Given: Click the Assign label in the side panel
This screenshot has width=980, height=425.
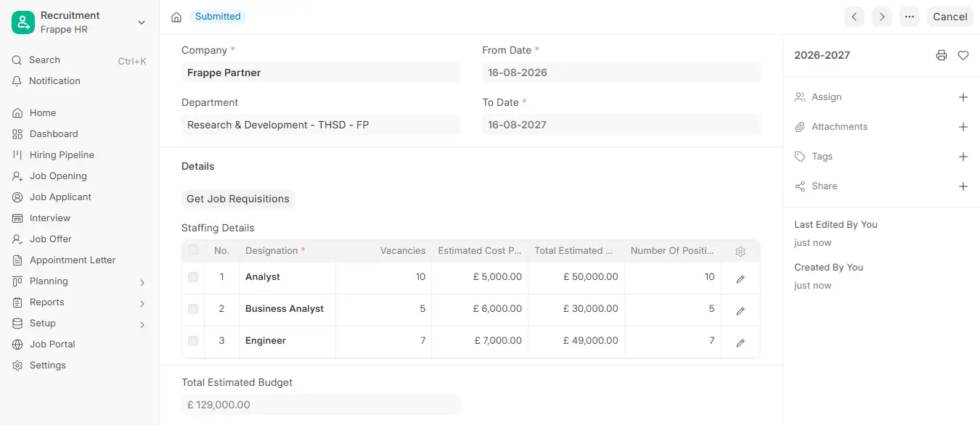Looking at the screenshot, I should coord(827,97).
